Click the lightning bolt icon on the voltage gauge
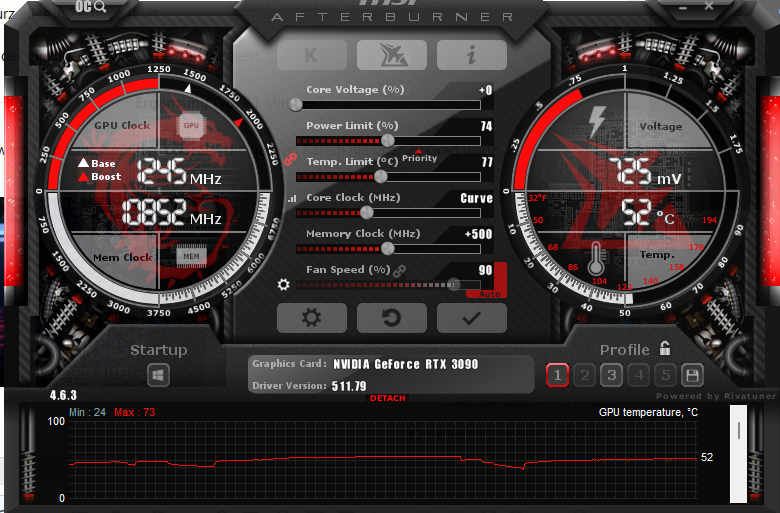 [x=597, y=122]
